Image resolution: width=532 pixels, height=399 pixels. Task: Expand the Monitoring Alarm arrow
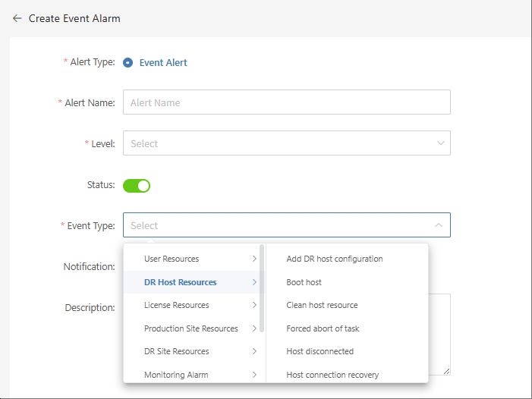tap(254, 375)
